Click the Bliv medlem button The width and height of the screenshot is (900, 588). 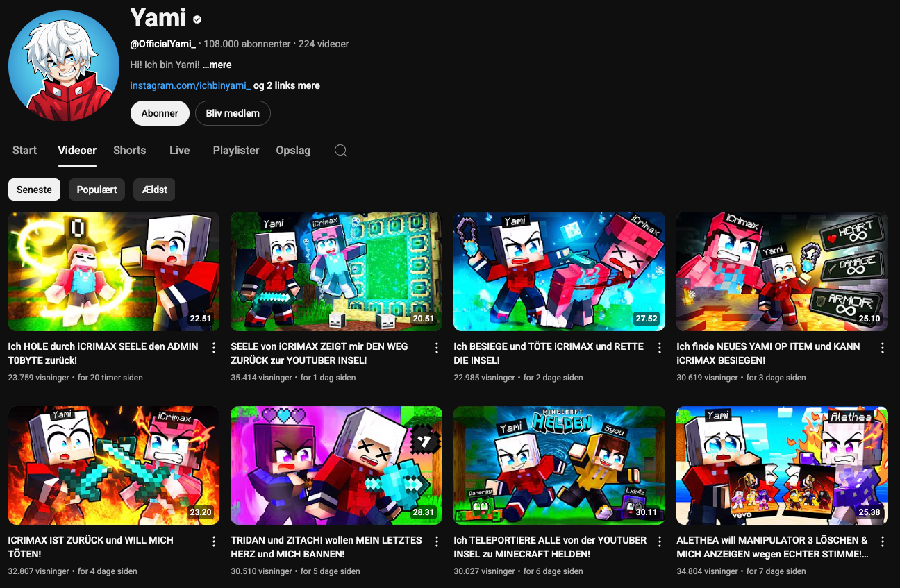(233, 113)
